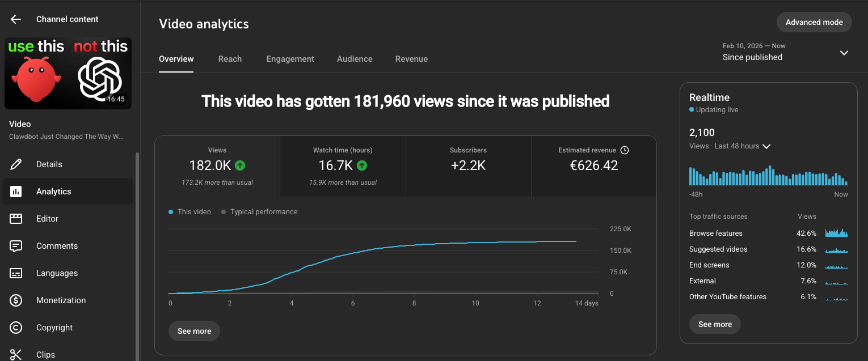Switch to Advanced mode
Image resolution: width=868 pixels, height=361 pixels.
coord(814,22)
